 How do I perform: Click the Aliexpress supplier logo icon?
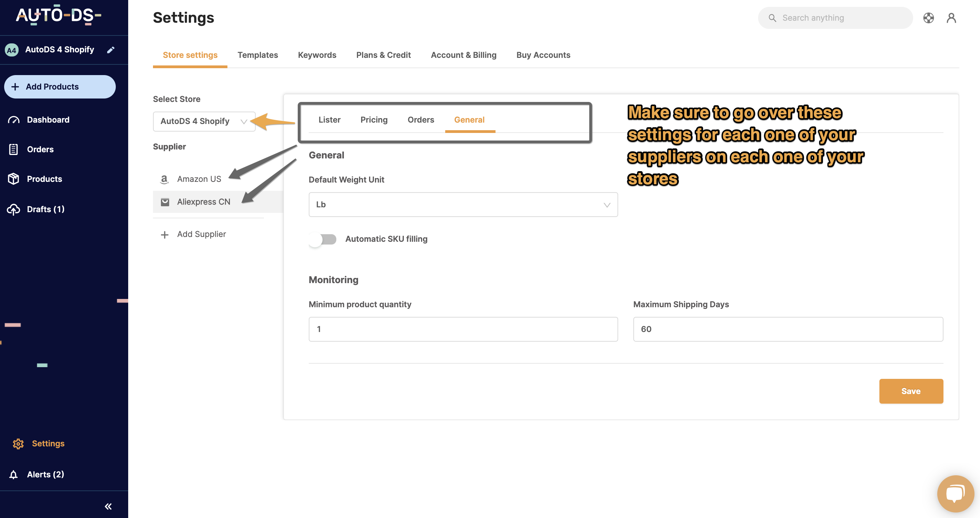click(165, 202)
